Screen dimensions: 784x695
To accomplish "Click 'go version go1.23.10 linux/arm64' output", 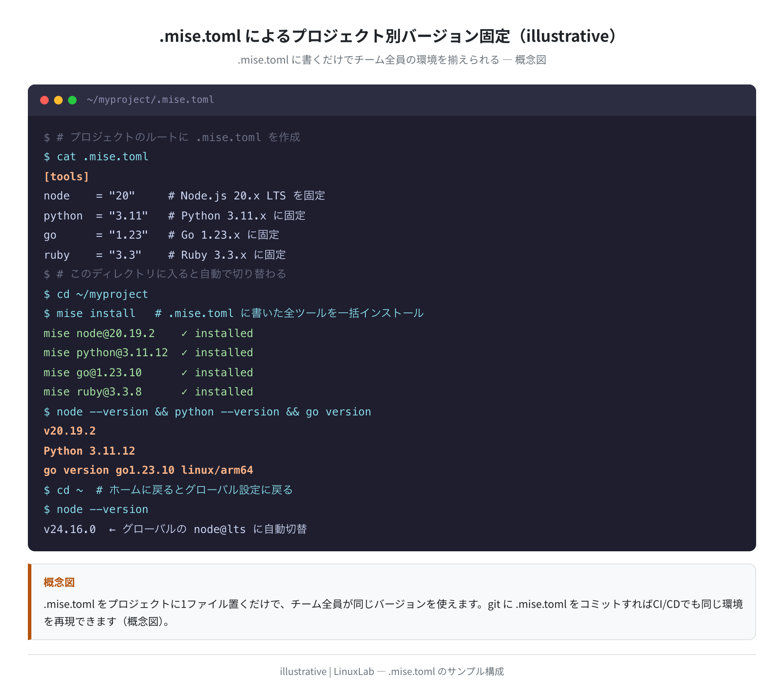I will (x=149, y=470).
